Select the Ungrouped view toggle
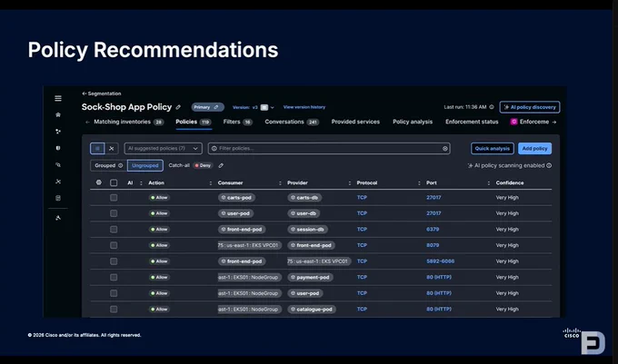Image resolution: width=618 pixels, height=364 pixels. (145, 166)
